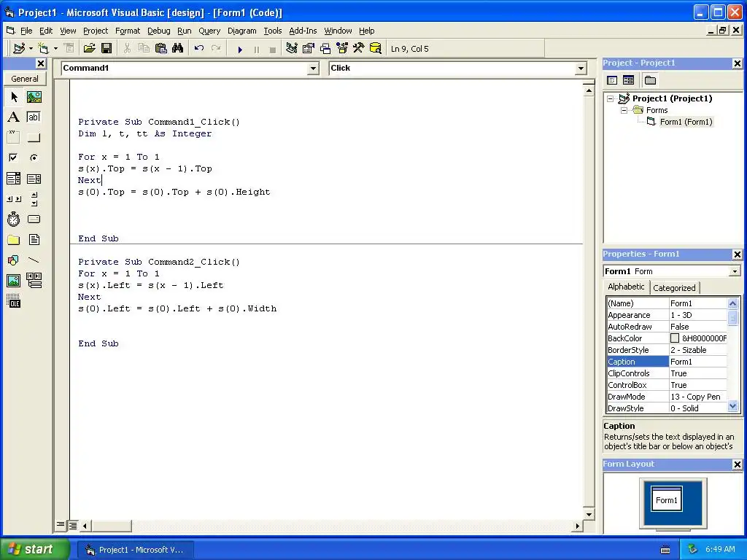747x560 pixels.
Task: Open the Object Browser toolbar icon
Action: coord(341,49)
